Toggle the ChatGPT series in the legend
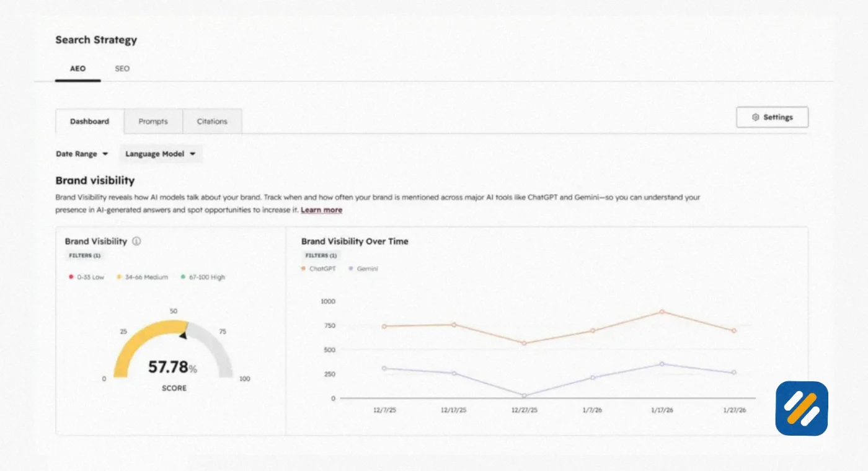This screenshot has width=868, height=471. 319,269
